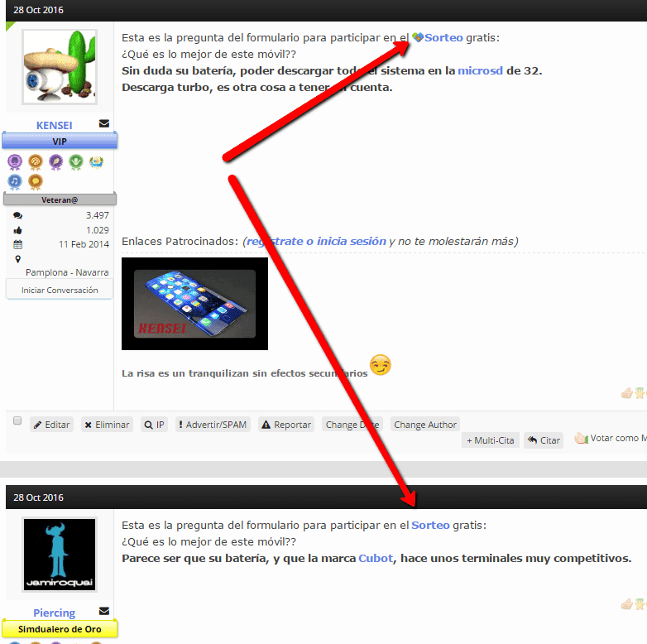Click the purple compass medal badge
This screenshot has height=644, width=647.
[55, 162]
